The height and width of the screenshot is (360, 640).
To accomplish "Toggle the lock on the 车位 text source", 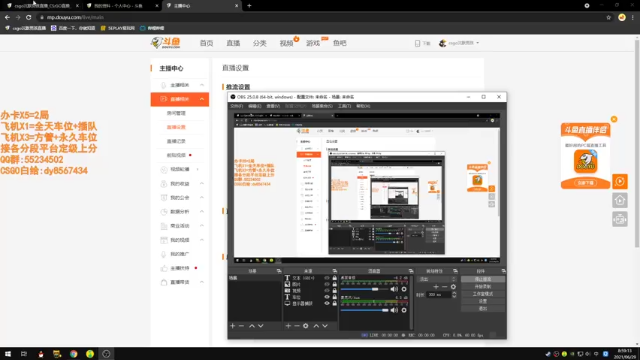I will tap(335, 297).
